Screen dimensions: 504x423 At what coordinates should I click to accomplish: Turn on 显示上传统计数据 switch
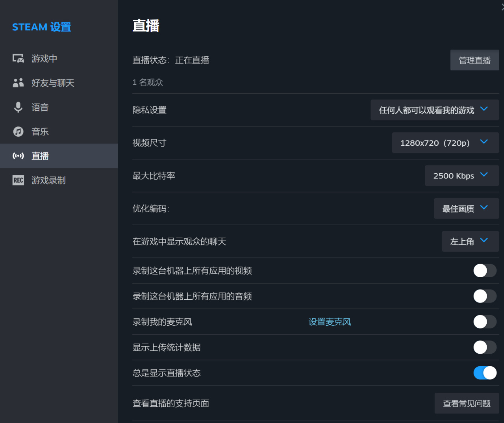485,347
